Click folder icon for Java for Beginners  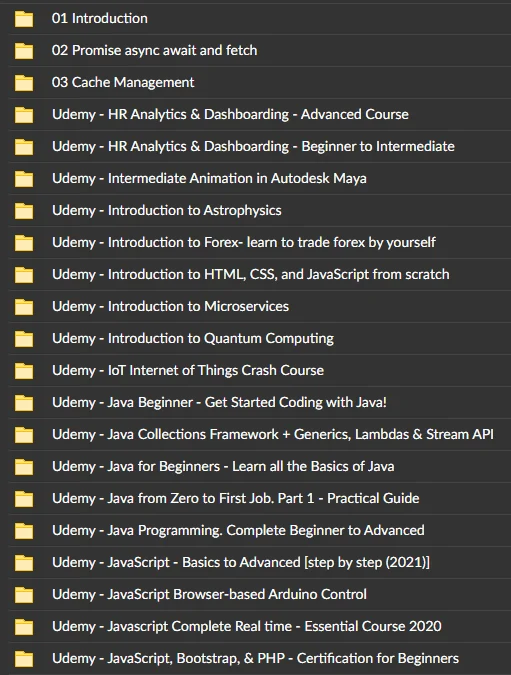tap(24, 467)
